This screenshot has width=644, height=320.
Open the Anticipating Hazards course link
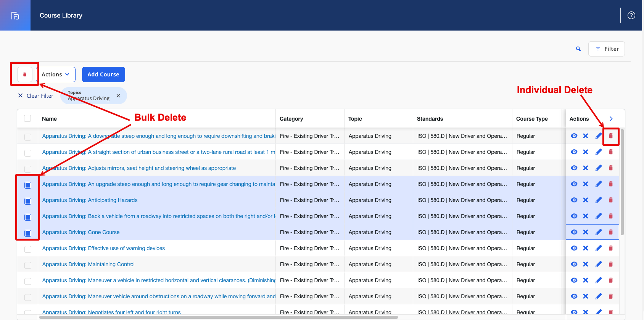(90, 200)
